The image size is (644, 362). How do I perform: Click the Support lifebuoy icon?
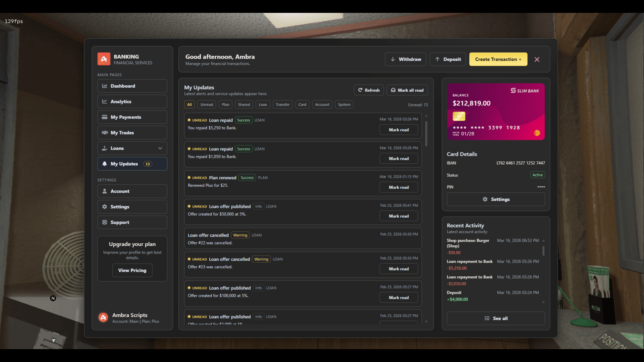[105, 222]
